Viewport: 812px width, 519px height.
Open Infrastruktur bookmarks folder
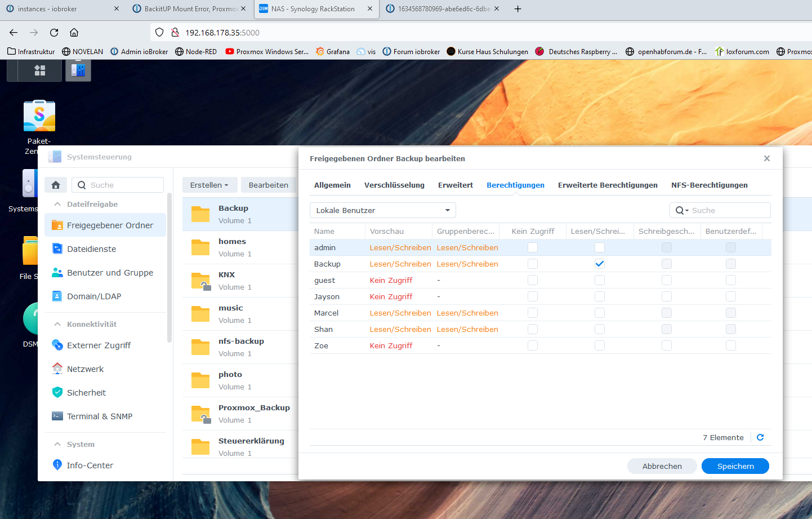31,51
